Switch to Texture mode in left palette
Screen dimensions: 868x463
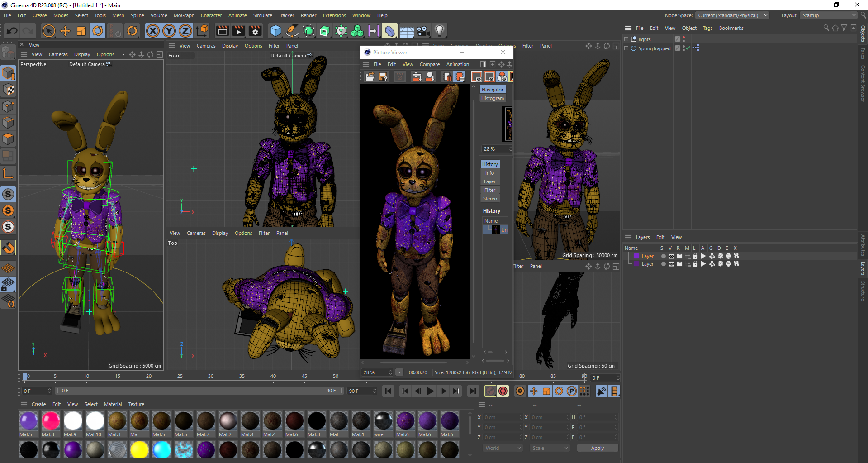(8, 90)
